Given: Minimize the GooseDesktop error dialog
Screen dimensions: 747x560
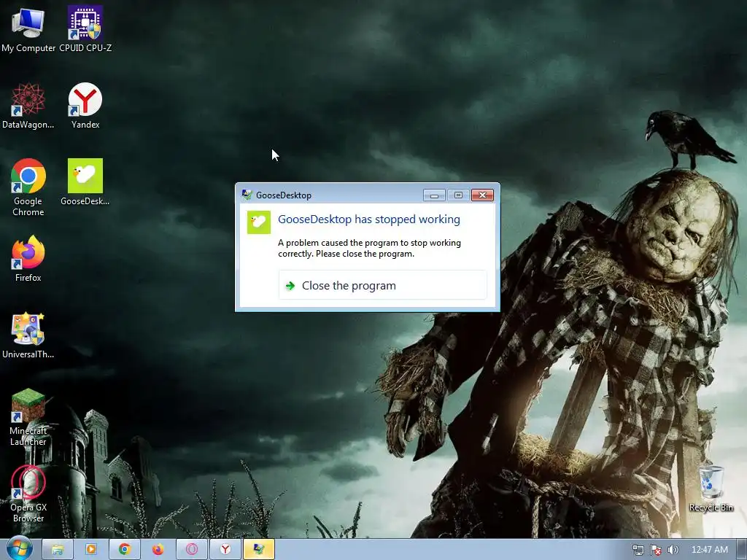Looking at the screenshot, I should [x=434, y=195].
